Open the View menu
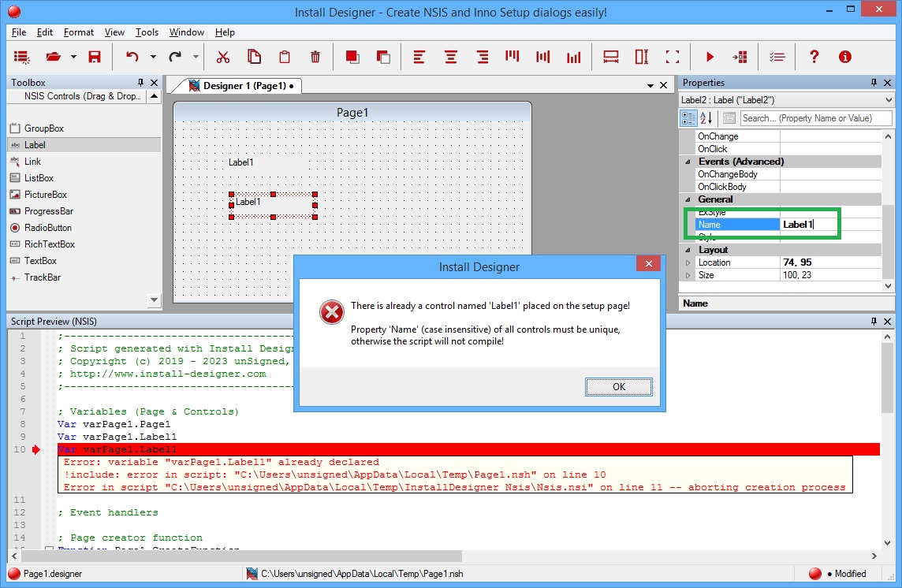 (x=114, y=32)
